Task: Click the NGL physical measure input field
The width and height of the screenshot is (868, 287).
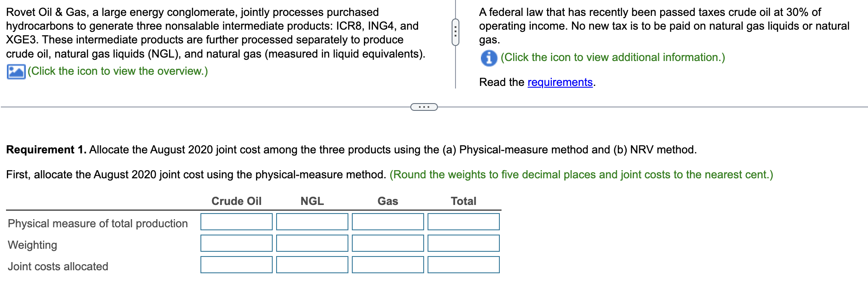Action: [x=312, y=222]
